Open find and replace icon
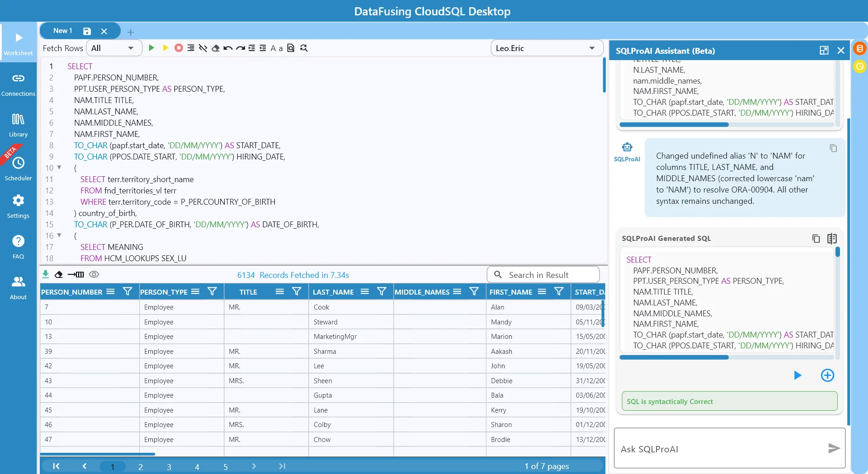This screenshot has height=474, width=868. [x=304, y=48]
